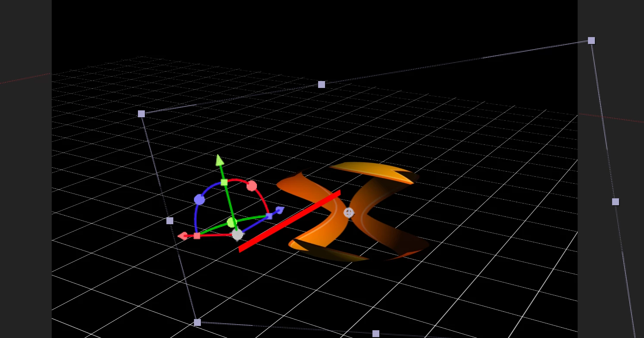
Task: Click the green rotation circle handle
Action: click(x=232, y=222)
